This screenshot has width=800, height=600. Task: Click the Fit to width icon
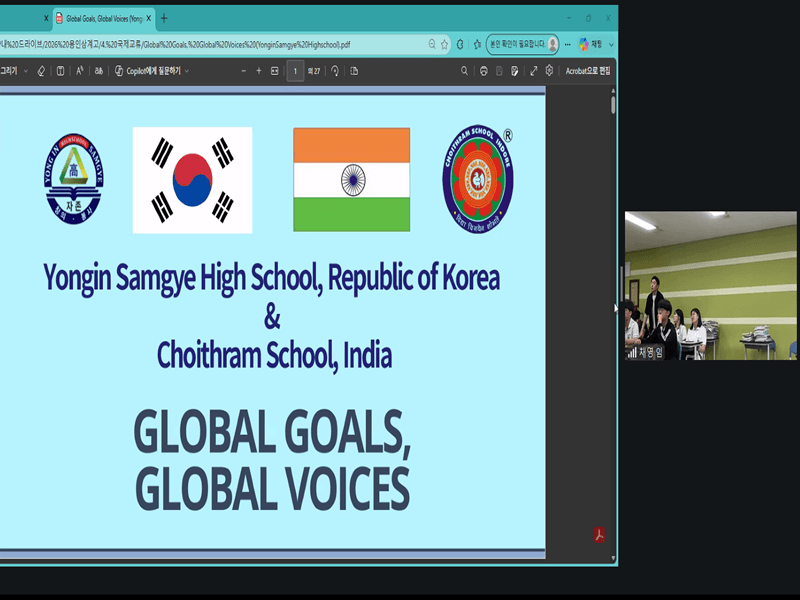click(x=274, y=71)
